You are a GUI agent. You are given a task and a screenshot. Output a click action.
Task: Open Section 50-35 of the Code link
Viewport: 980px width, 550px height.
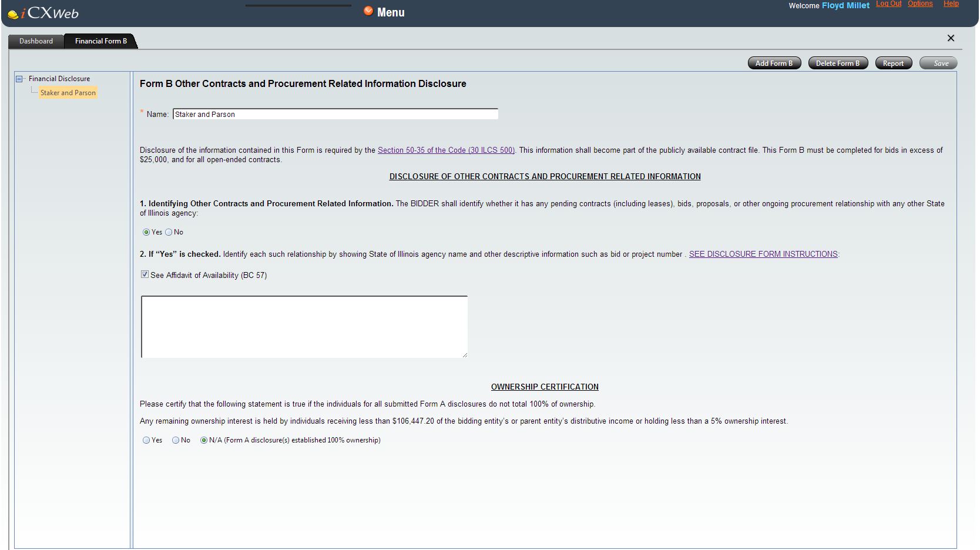point(446,150)
